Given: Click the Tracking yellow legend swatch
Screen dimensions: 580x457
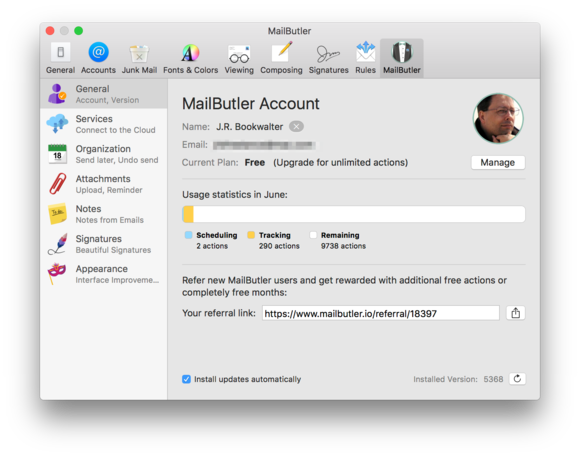Looking at the screenshot, I should click(x=251, y=235).
